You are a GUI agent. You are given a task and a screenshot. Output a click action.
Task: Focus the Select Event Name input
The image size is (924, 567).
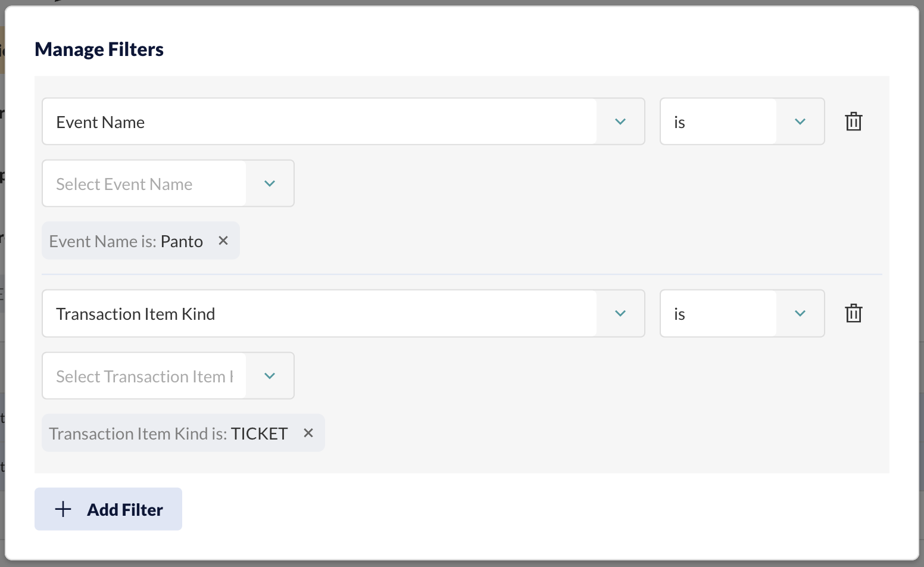tap(144, 183)
